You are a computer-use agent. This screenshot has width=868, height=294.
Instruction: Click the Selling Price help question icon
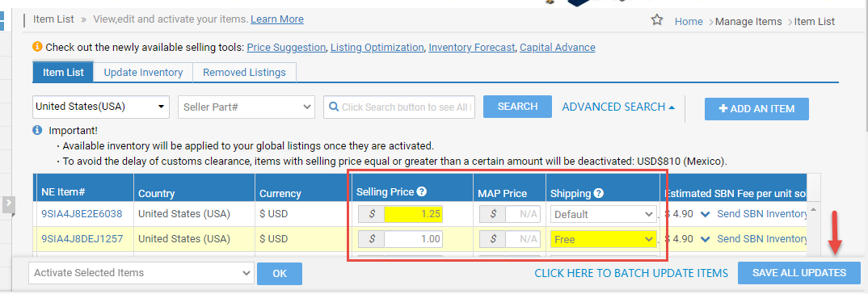pos(422,192)
